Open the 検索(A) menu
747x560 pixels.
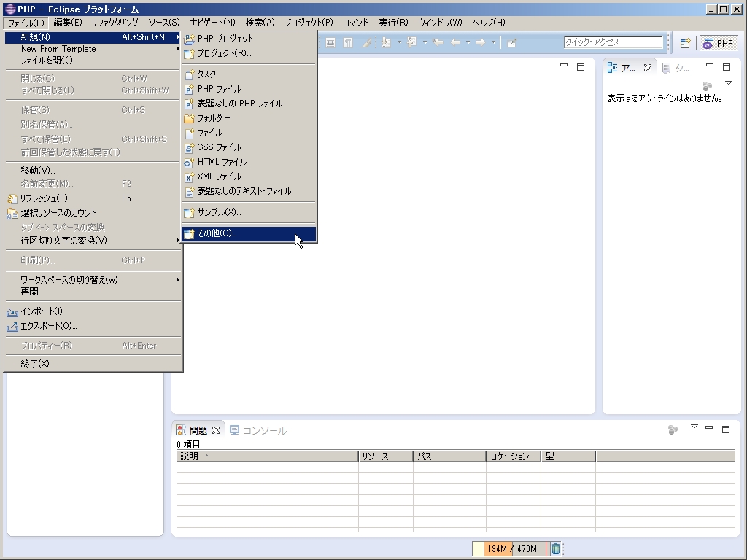coord(260,23)
